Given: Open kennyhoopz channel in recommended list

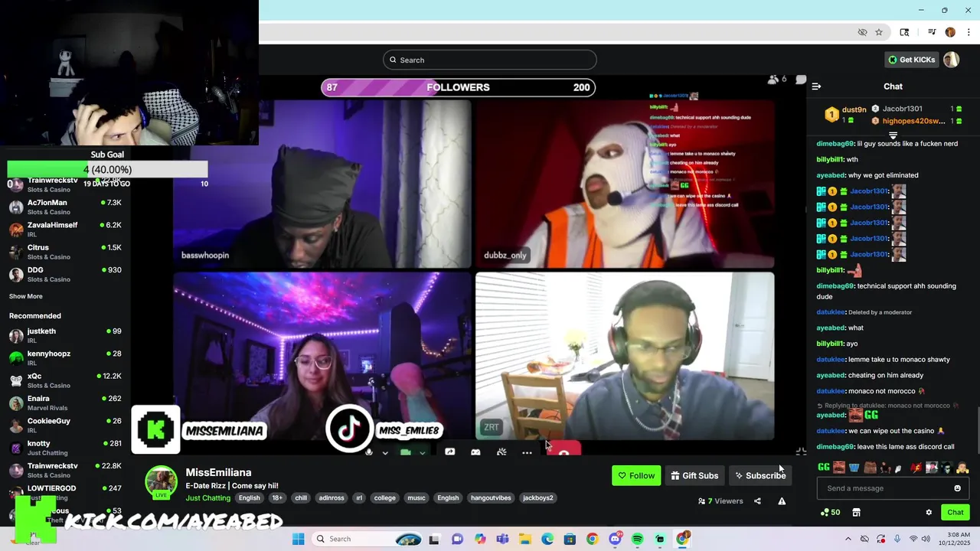Looking at the screenshot, I should [65, 358].
